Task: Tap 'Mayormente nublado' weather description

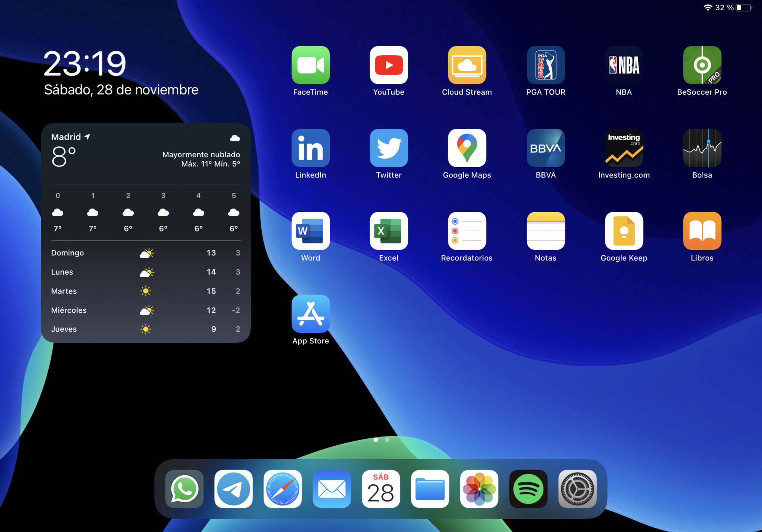Action: [x=201, y=155]
